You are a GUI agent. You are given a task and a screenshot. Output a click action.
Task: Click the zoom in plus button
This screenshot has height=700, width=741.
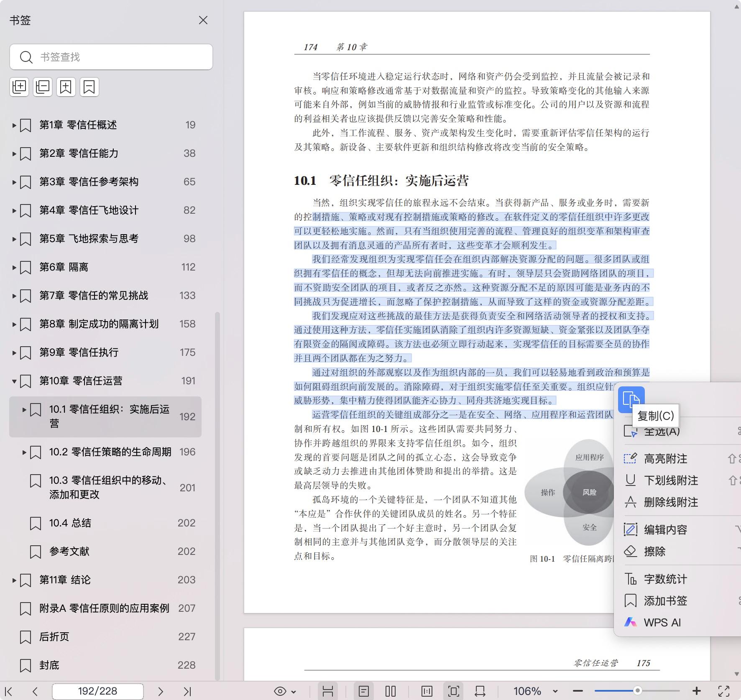point(696,691)
